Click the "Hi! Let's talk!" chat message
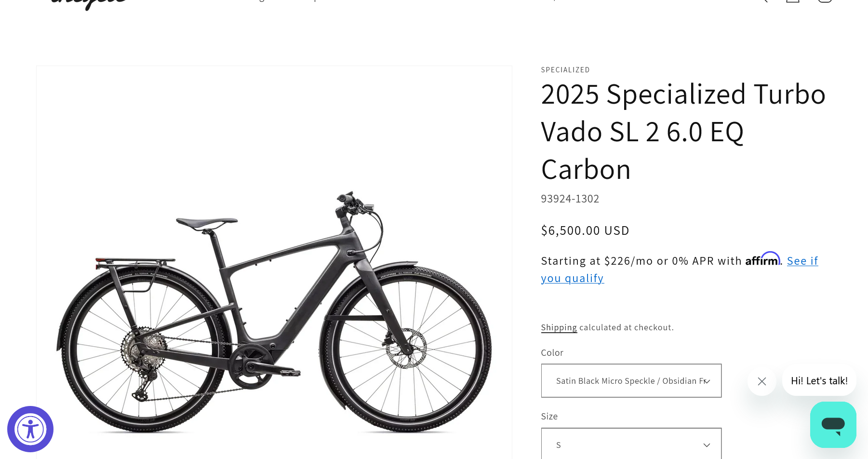 (819, 381)
